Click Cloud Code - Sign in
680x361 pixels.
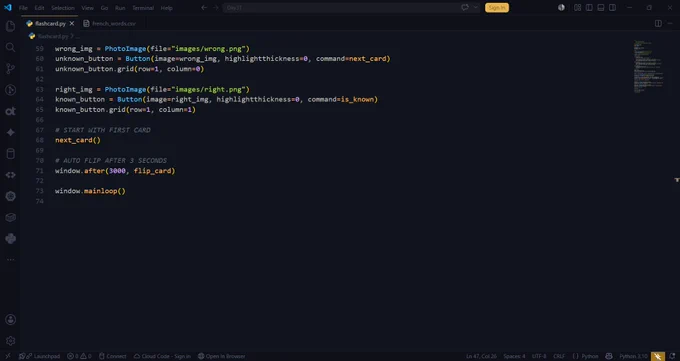162,356
